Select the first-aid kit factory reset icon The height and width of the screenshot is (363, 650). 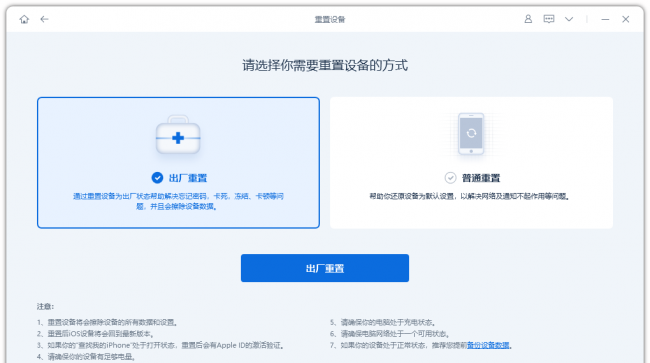[x=178, y=135]
